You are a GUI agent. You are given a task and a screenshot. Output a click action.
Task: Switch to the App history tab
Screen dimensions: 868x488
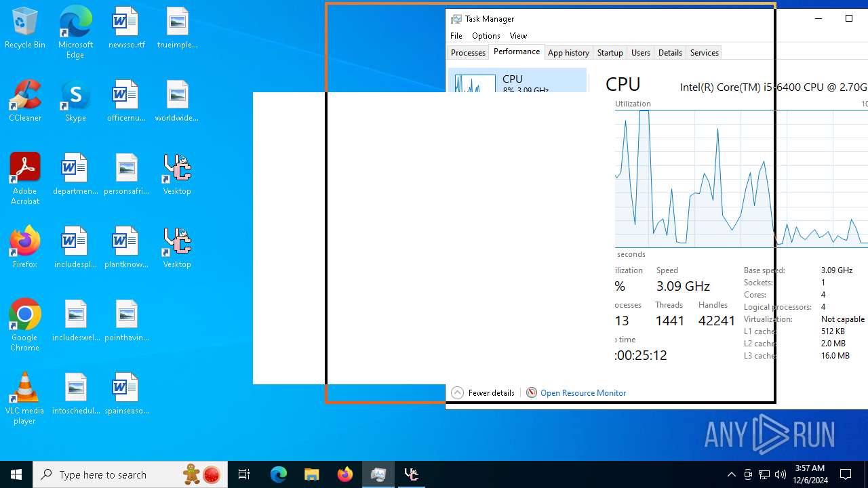(x=568, y=53)
